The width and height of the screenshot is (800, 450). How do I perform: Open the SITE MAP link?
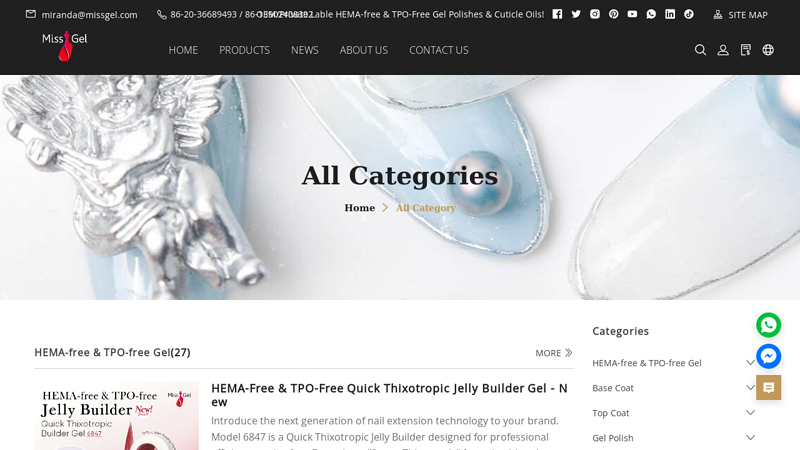[740, 15]
